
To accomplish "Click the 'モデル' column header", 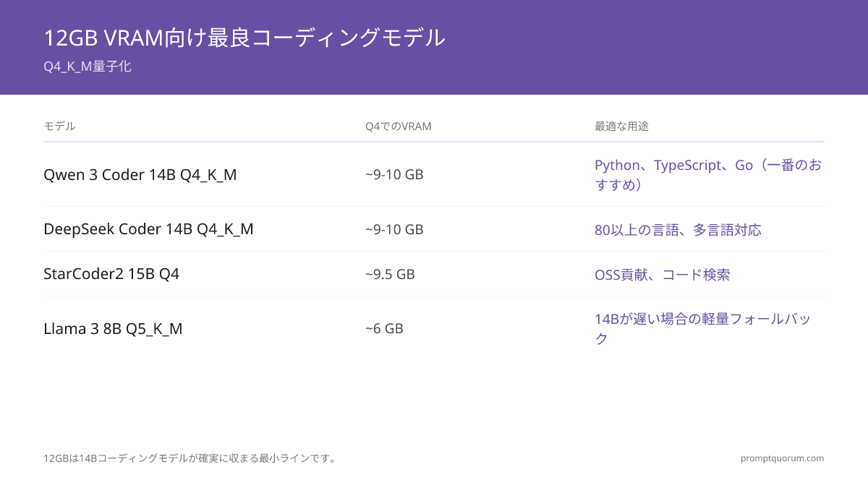I will 59,127.
